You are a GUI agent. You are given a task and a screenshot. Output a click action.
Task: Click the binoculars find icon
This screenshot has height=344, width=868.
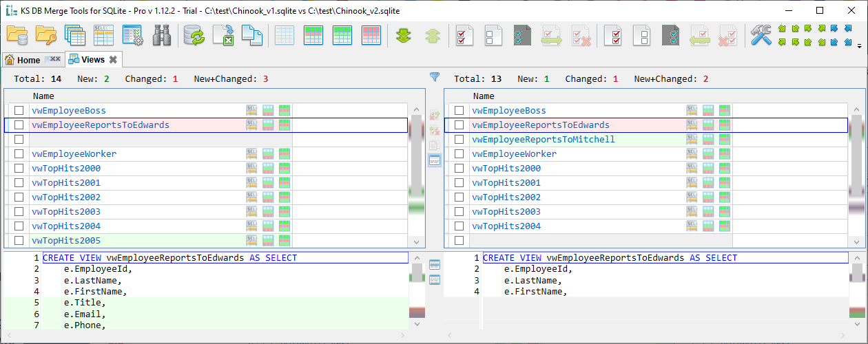click(162, 34)
